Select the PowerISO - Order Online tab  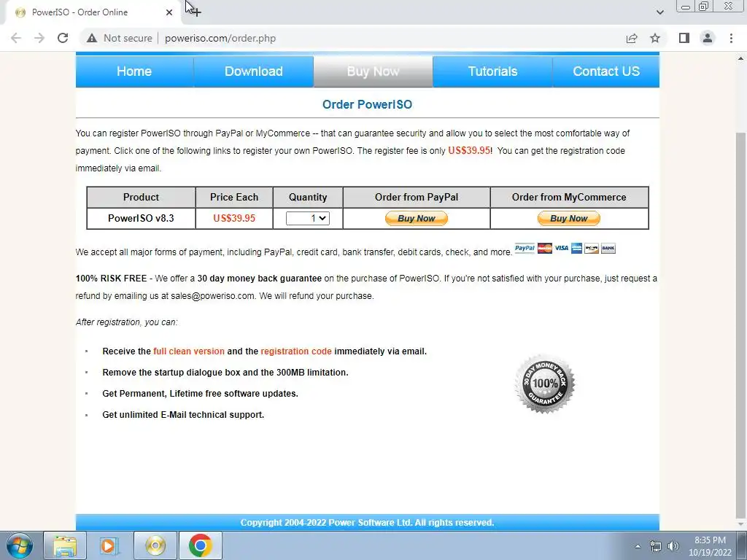(93, 12)
